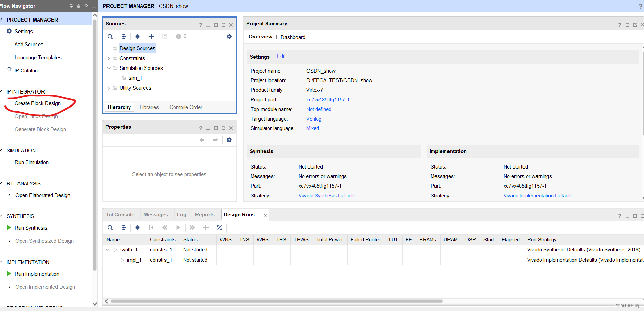Click Add Sources
Viewport: 644px width, 311px height.
pos(29,45)
